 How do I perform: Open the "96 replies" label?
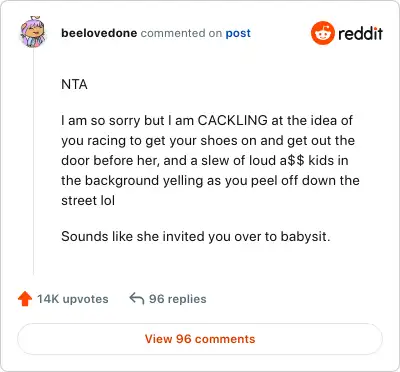pyautogui.click(x=177, y=299)
